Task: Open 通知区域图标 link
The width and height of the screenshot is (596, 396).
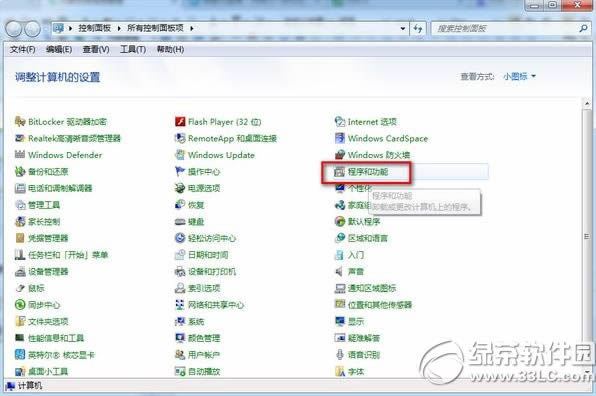Action: point(372,288)
